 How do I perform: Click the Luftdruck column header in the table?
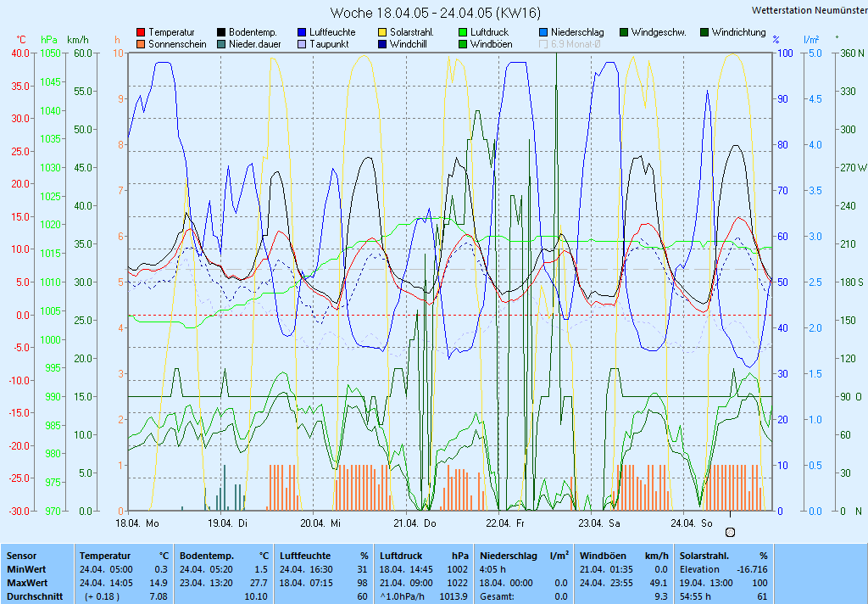click(401, 556)
